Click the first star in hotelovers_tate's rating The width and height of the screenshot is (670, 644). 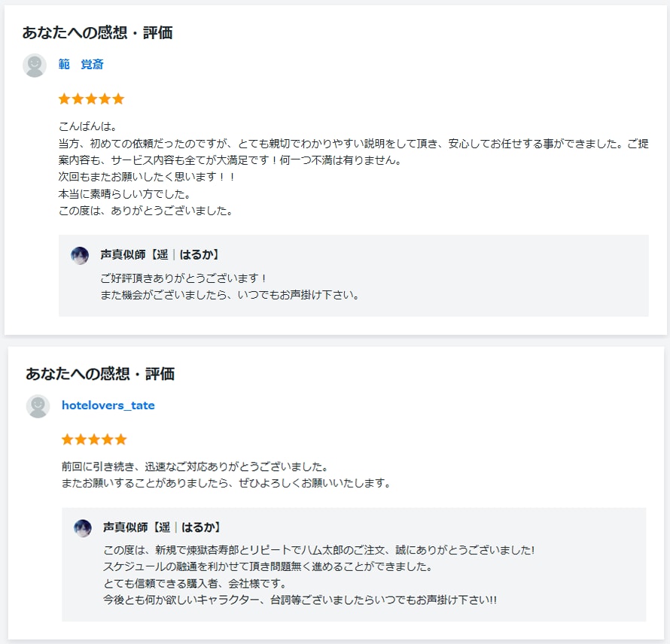point(68,439)
